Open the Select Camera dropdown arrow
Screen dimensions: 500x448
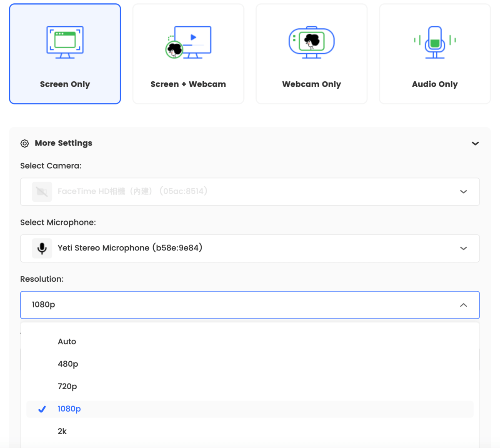click(x=463, y=192)
